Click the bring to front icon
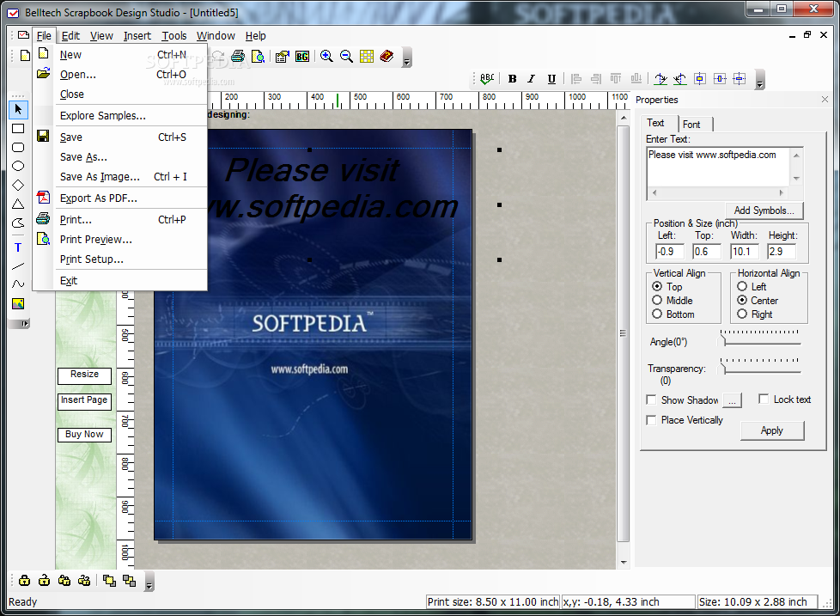The image size is (840, 616). point(109,580)
